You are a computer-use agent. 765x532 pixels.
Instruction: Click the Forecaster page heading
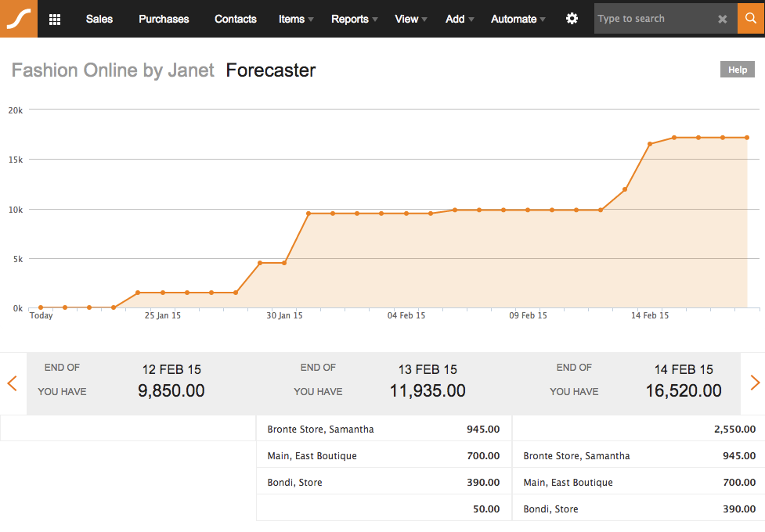click(x=271, y=70)
